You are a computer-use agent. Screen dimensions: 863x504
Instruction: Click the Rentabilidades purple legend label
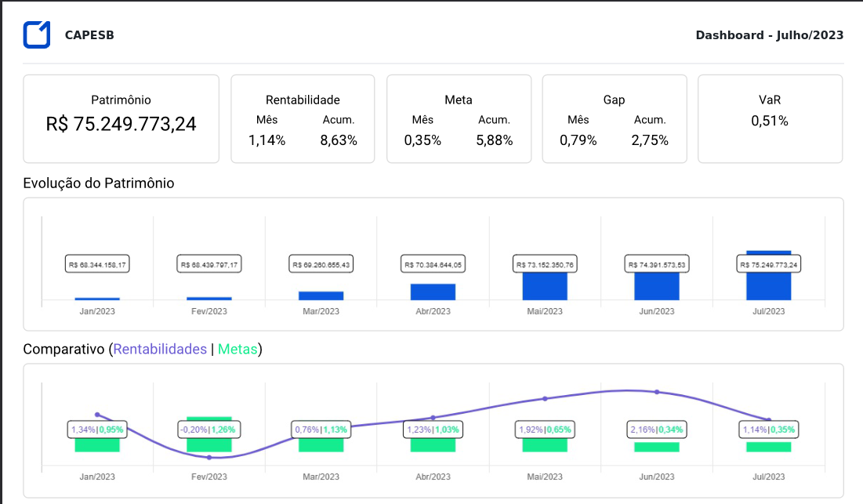[x=160, y=350]
